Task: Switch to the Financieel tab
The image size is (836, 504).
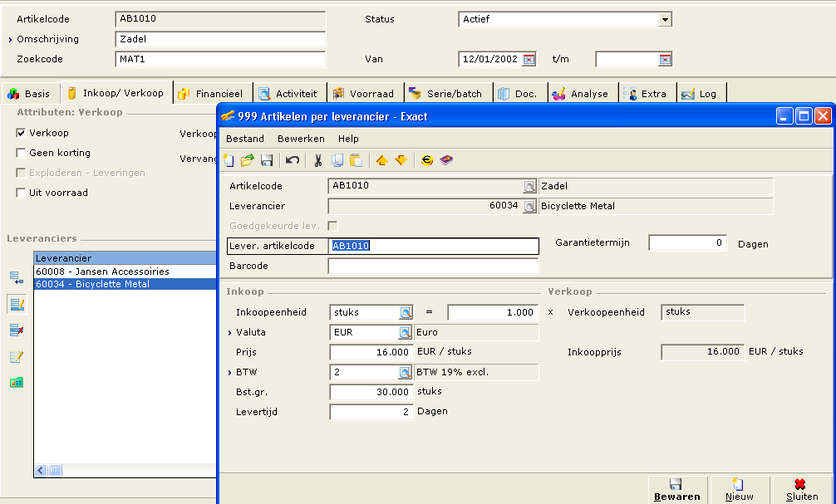Action: tap(211, 93)
